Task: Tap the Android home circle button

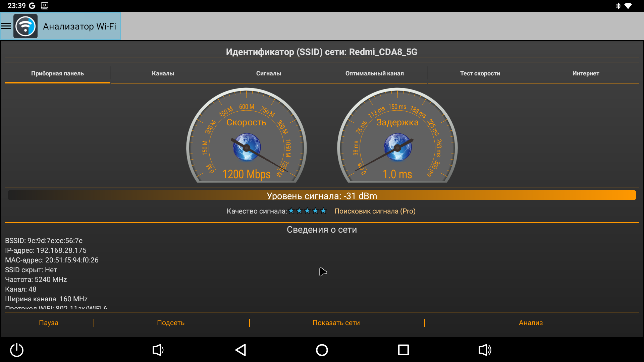Action: click(322, 350)
